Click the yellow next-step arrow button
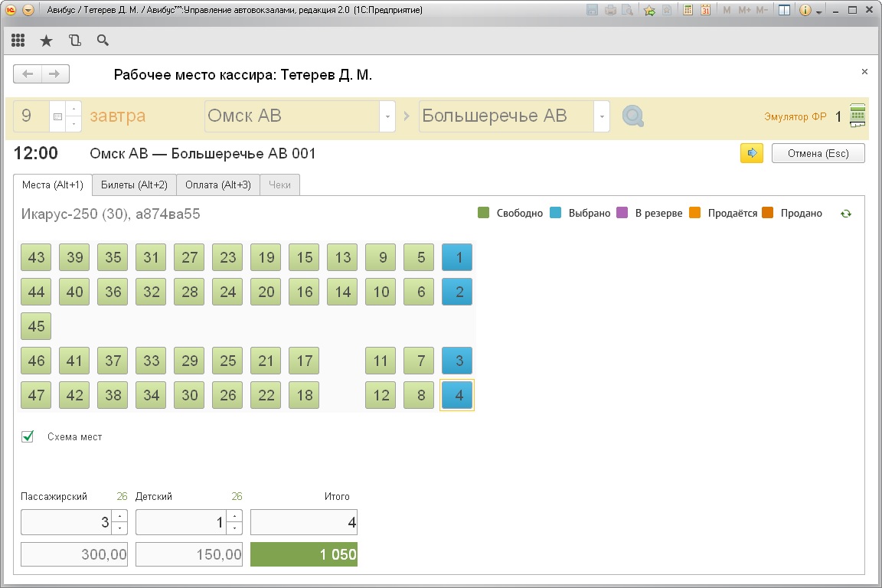Image resolution: width=882 pixels, height=588 pixels. click(x=751, y=153)
